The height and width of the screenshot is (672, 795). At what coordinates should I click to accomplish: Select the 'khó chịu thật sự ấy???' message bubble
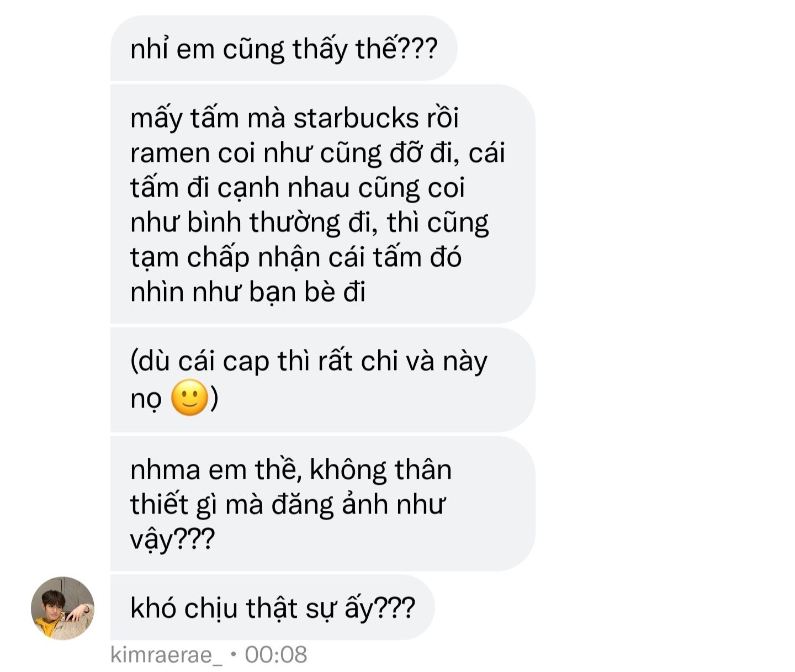pyautogui.click(x=273, y=607)
